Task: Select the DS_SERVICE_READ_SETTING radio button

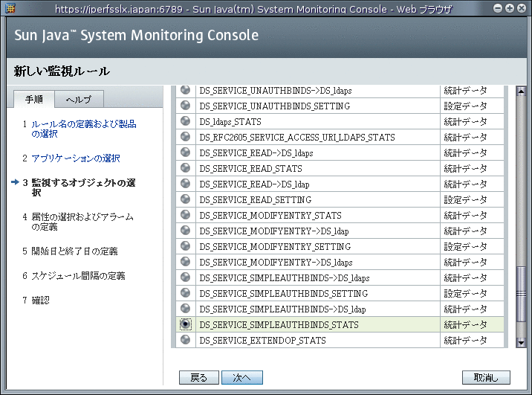Action: point(185,199)
